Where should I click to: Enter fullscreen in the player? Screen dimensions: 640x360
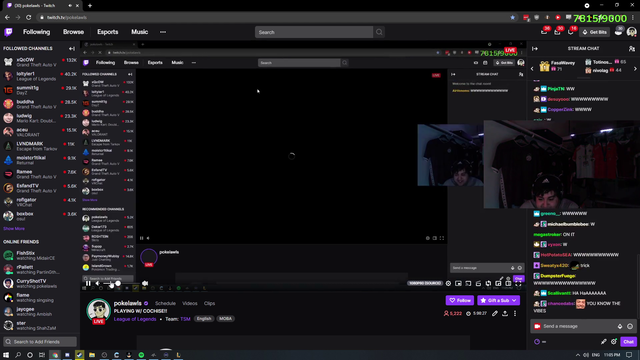(518, 283)
